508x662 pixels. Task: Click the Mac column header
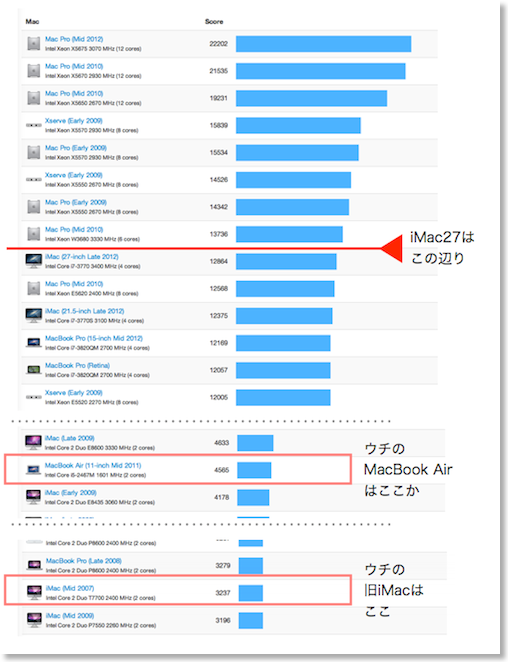point(33,22)
